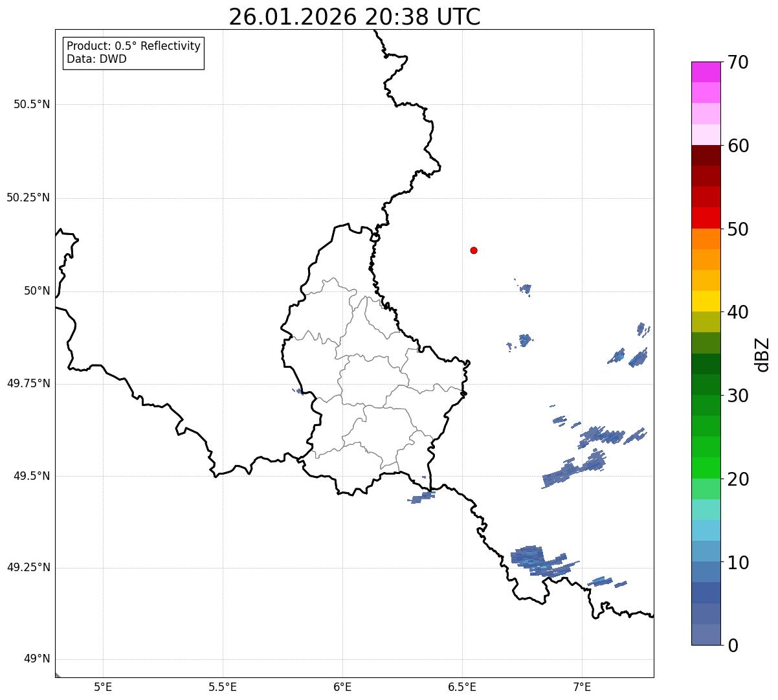Click the 6°E longitude label

click(x=342, y=686)
